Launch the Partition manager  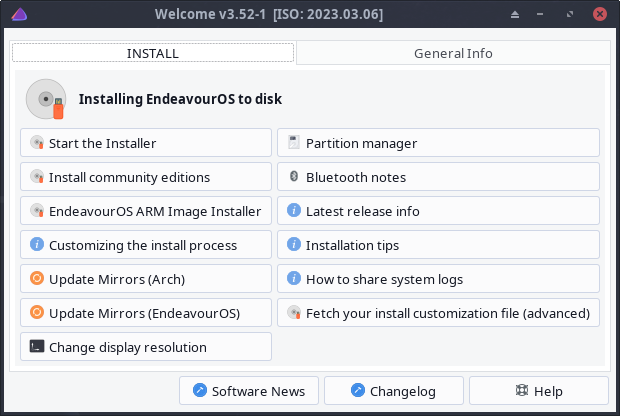pos(438,143)
